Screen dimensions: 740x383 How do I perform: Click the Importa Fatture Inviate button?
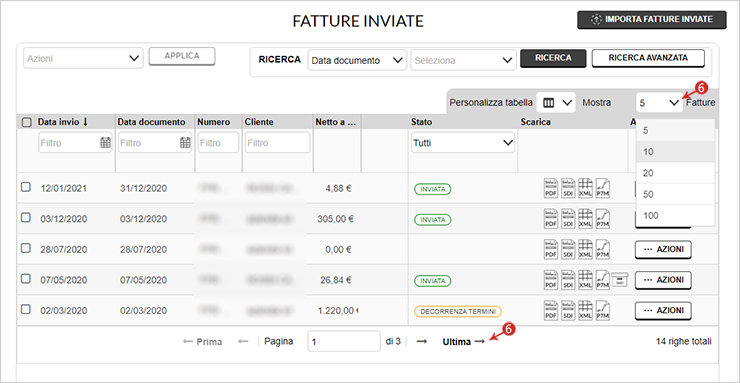click(x=652, y=20)
